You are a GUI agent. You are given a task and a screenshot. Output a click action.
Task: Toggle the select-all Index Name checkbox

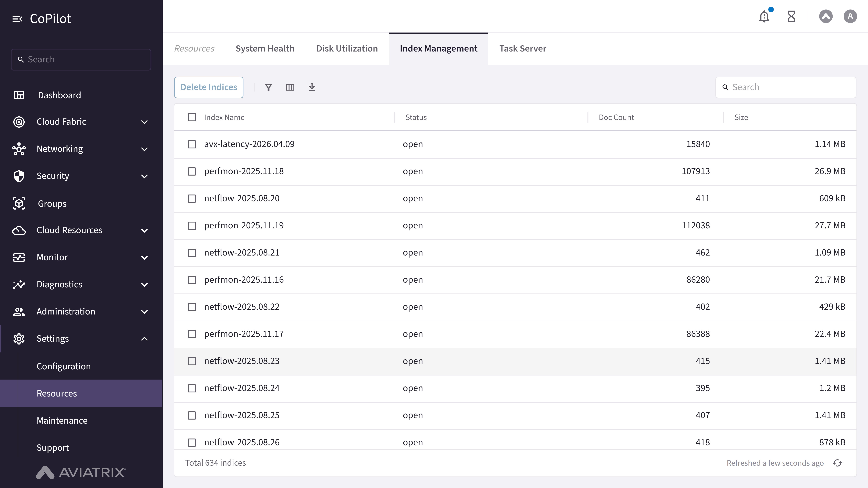coord(192,117)
